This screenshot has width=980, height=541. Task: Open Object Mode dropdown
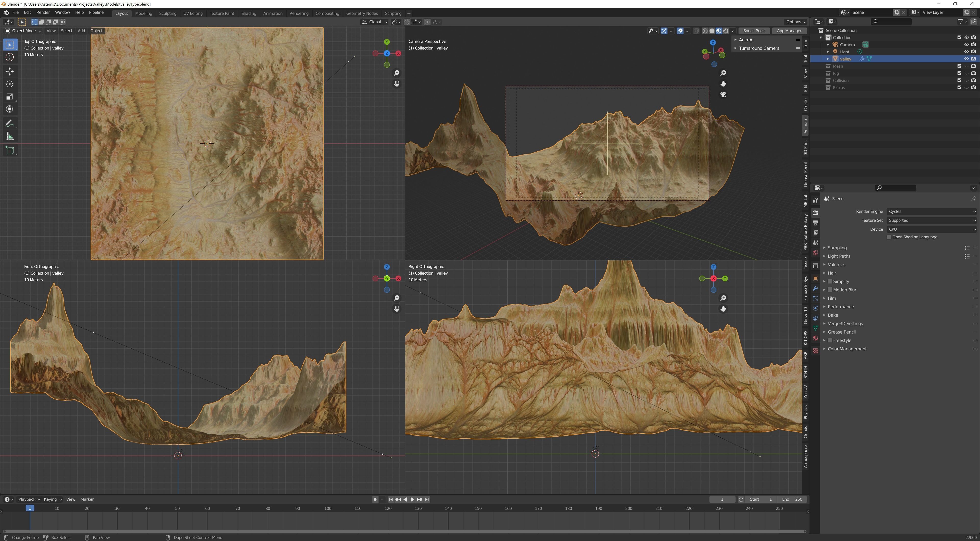point(23,31)
